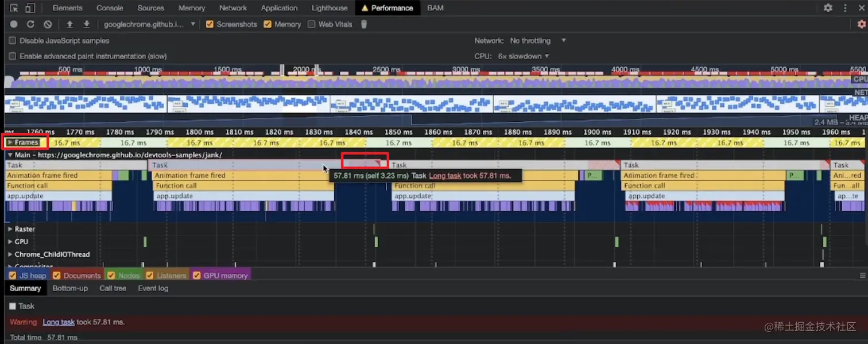
Task: Open the Sources tab
Action: point(151,8)
